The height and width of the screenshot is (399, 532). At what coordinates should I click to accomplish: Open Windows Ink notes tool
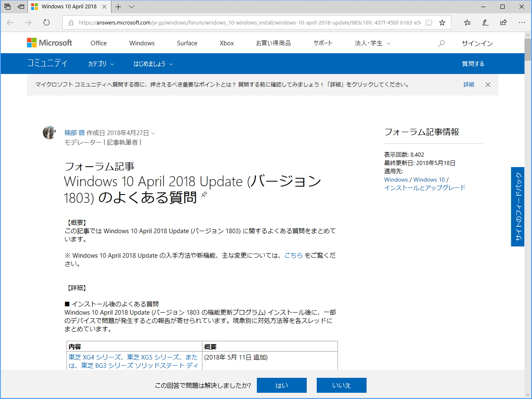tap(485, 23)
